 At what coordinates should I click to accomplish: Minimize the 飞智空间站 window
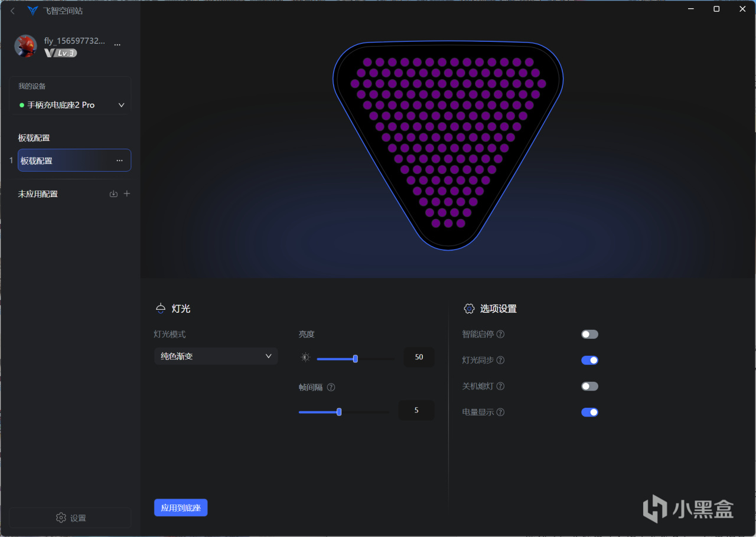[x=690, y=9]
